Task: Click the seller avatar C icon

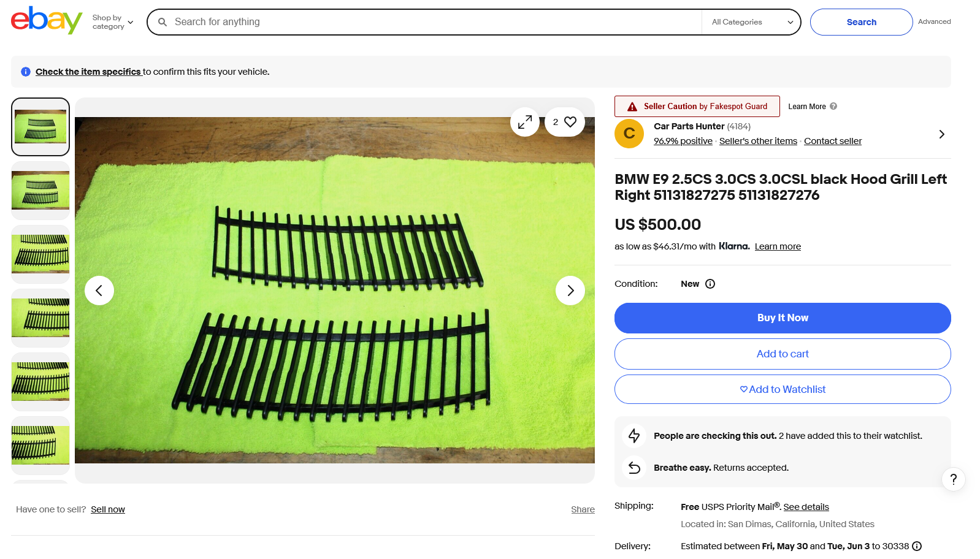Action: pos(629,134)
